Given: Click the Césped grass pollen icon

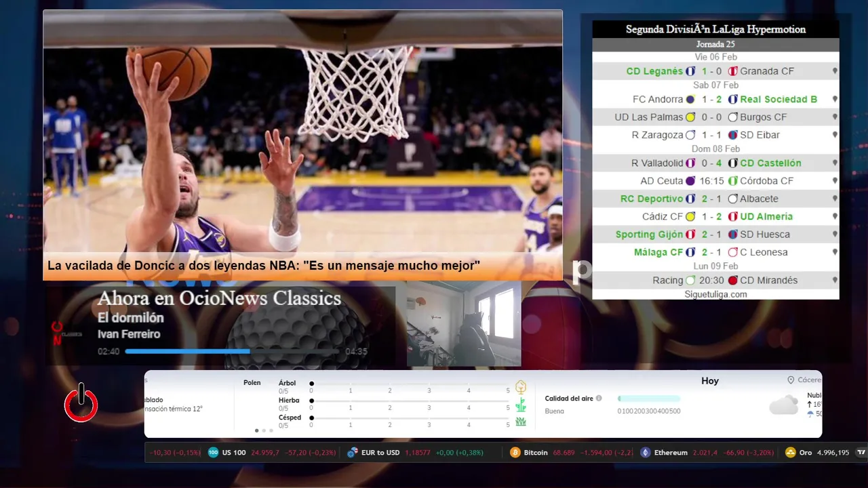Looking at the screenshot, I should [x=521, y=422].
